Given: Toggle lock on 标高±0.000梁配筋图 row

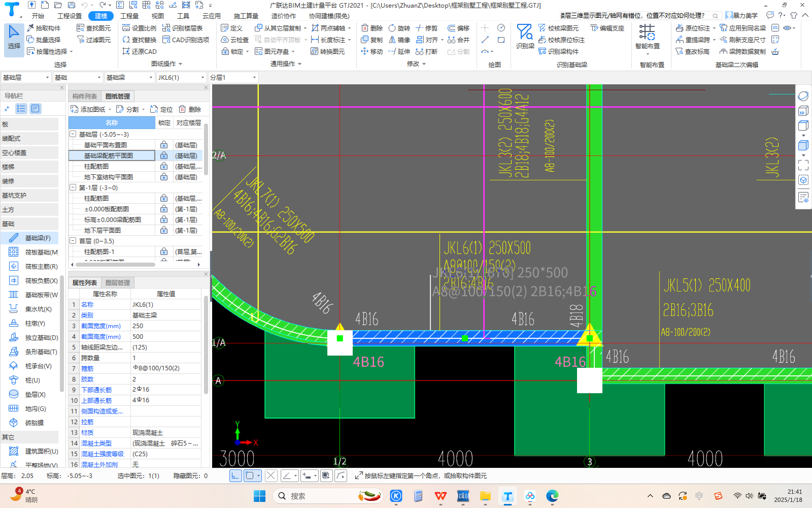Looking at the screenshot, I should click(164, 220).
